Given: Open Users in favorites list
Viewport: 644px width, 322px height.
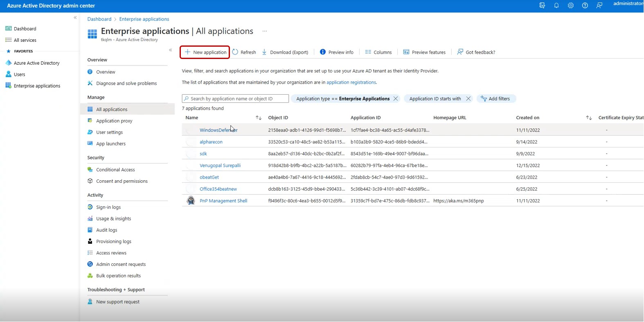Looking at the screenshot, I should tap(19, 75).
